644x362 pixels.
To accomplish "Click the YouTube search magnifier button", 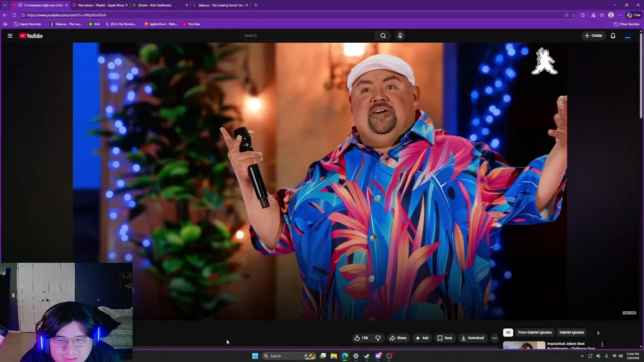I will [x=383, y=36].
